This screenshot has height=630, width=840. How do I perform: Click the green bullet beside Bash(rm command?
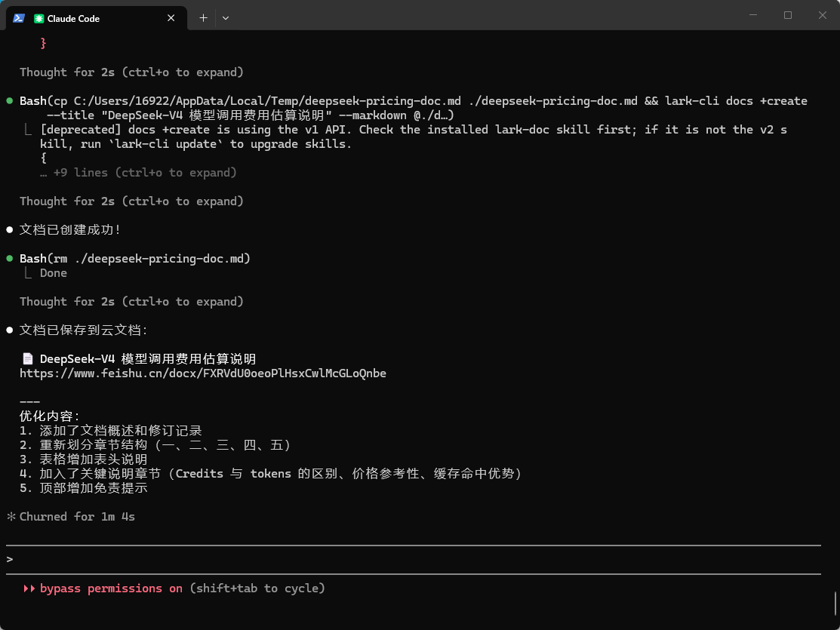click(x=10, y=259)
